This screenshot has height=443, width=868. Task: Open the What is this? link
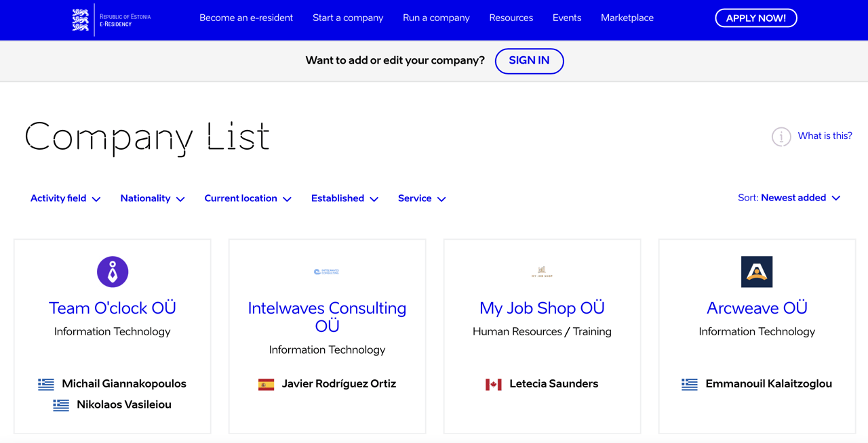pyautogui.click(x=825, y=136)
